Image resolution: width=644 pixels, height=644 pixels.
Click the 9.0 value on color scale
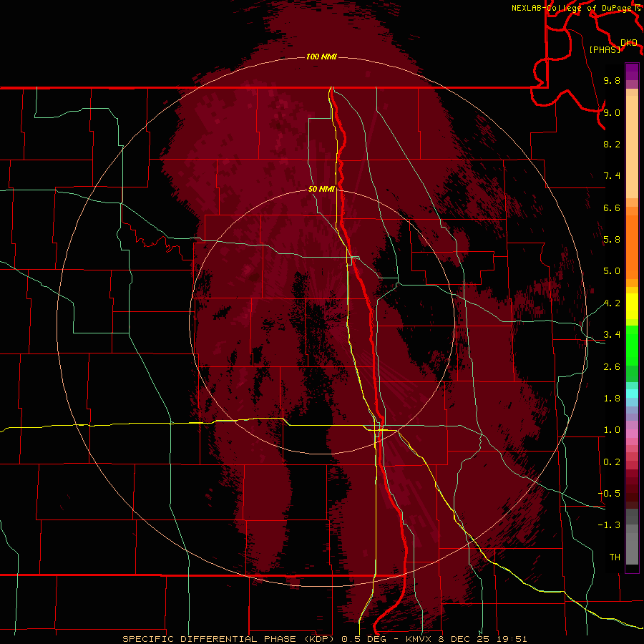[x=612, y=112]
